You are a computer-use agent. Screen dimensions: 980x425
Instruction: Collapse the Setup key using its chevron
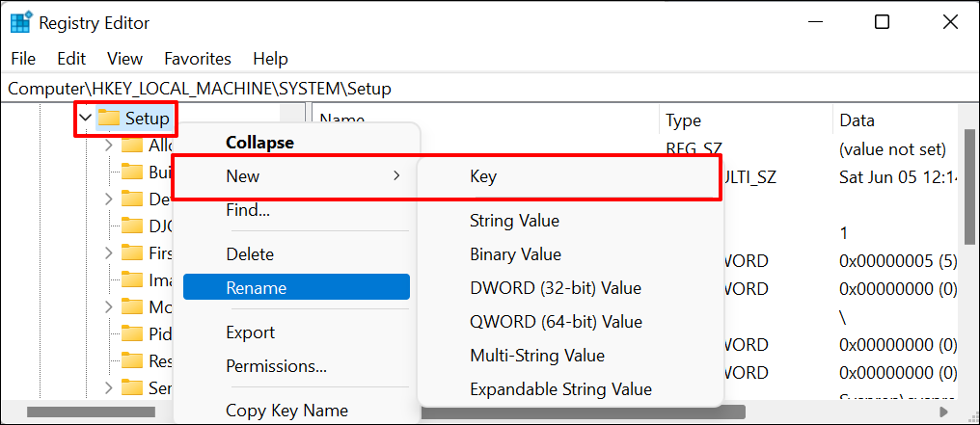coord(85,120)
